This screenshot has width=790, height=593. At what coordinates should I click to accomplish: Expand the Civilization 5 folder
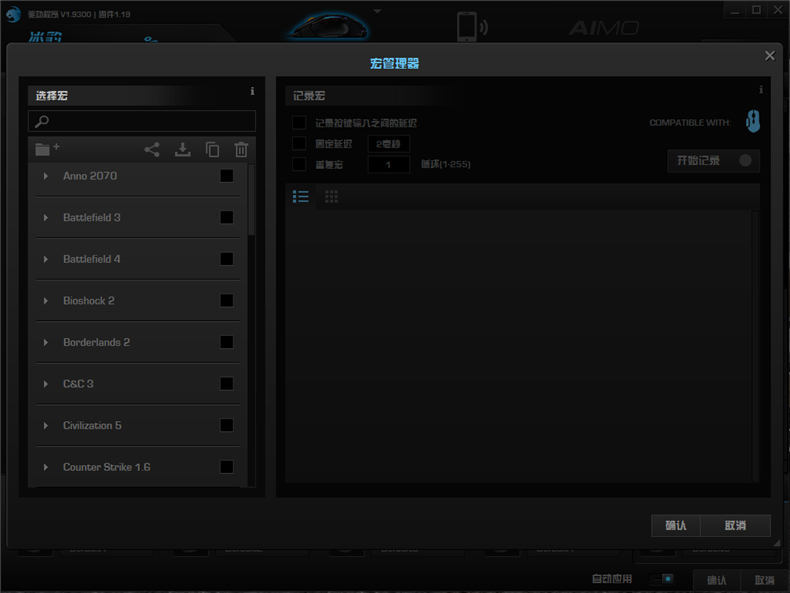point(46,425)
